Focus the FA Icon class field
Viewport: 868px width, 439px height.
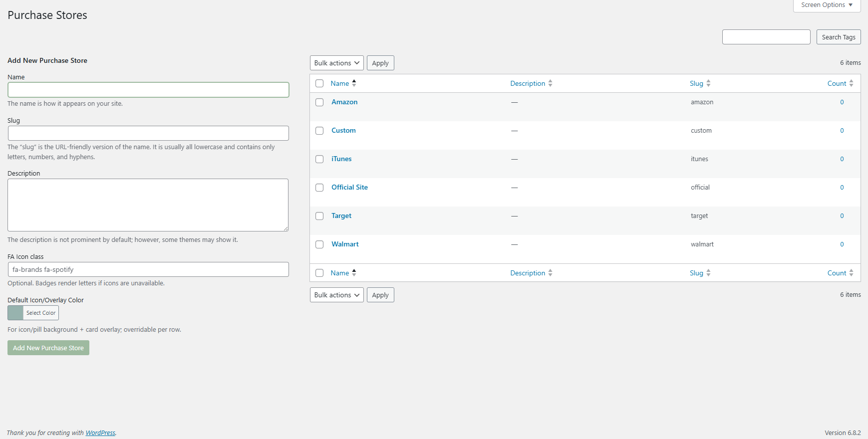[x=148, y=269]
